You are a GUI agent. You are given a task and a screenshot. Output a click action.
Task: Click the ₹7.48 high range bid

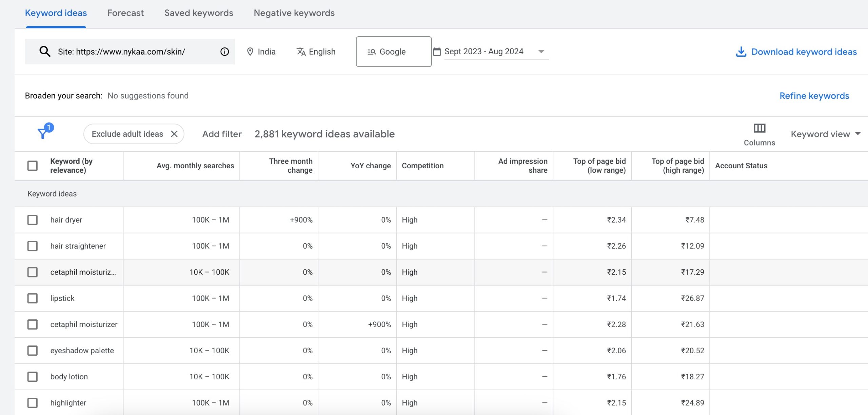(694, 220)
